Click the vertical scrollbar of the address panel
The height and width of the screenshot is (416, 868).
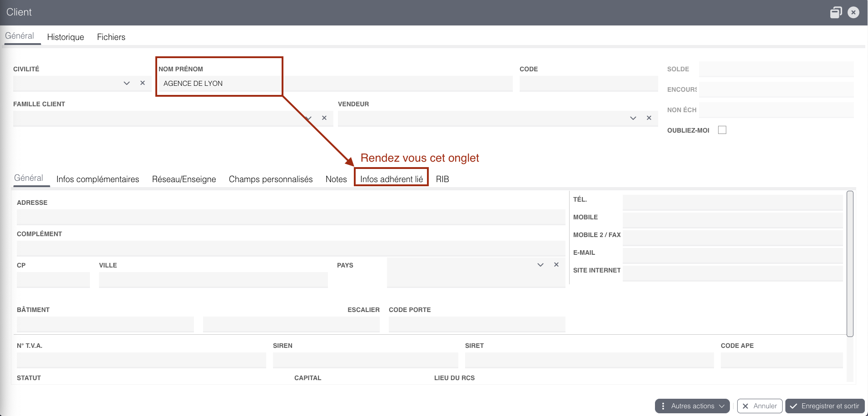click(850, 264)
